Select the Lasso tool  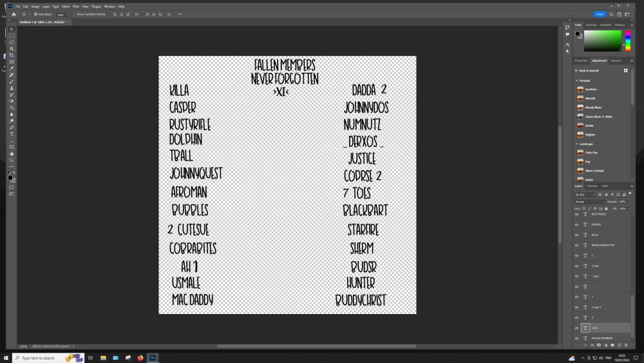coord(12,43)
